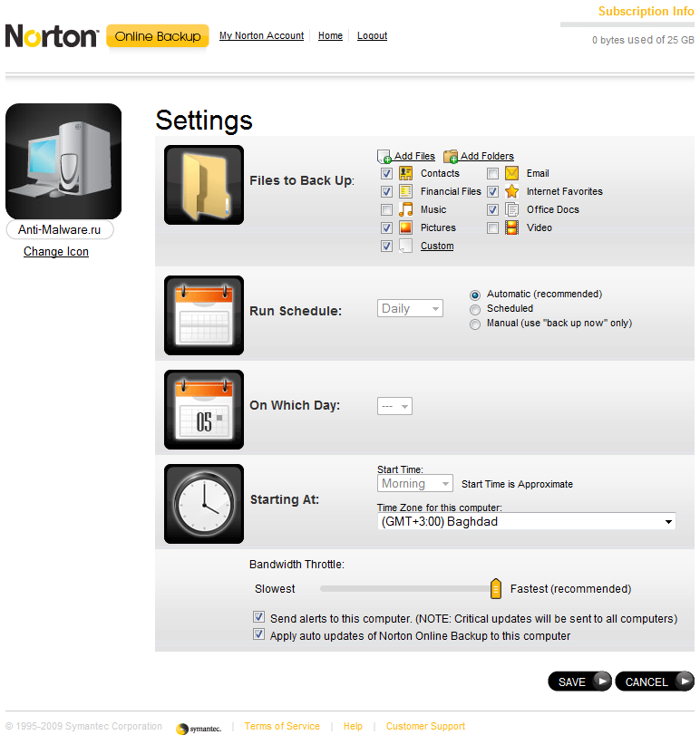Click the Bandwidth Throttle slider handle
The width and height of the screenshot is (700, 735).
pyautogui.click(x=496, y=589)
